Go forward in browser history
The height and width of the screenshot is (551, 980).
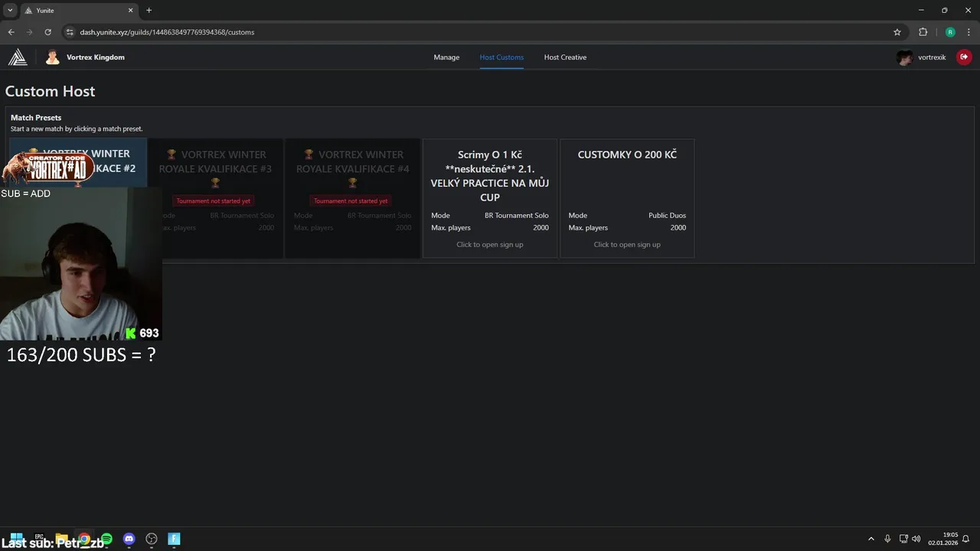[x=29, y=32]
